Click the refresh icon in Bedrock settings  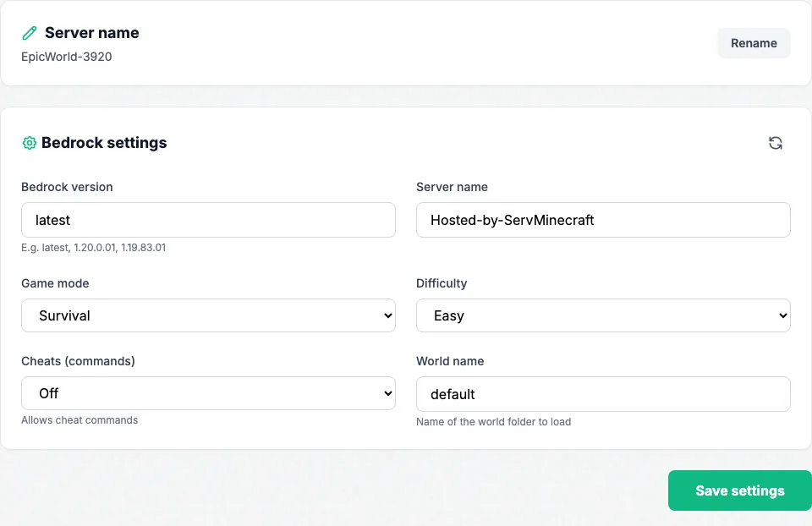776,143
